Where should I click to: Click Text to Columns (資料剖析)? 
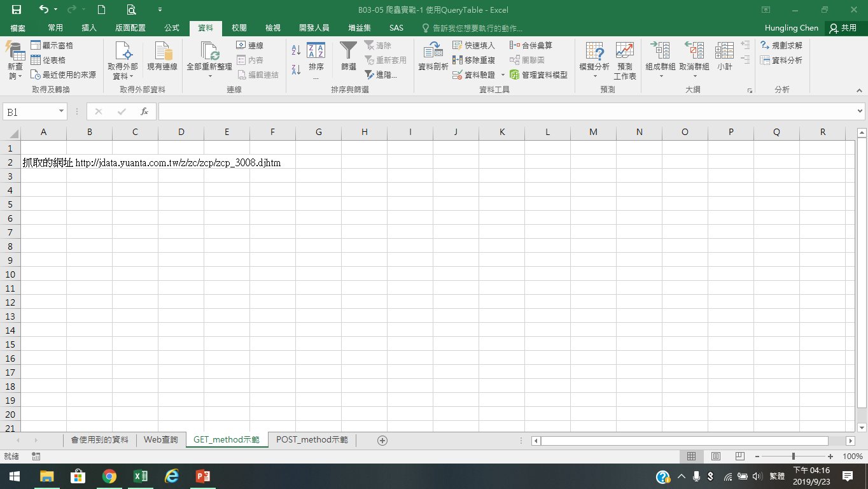433,56
